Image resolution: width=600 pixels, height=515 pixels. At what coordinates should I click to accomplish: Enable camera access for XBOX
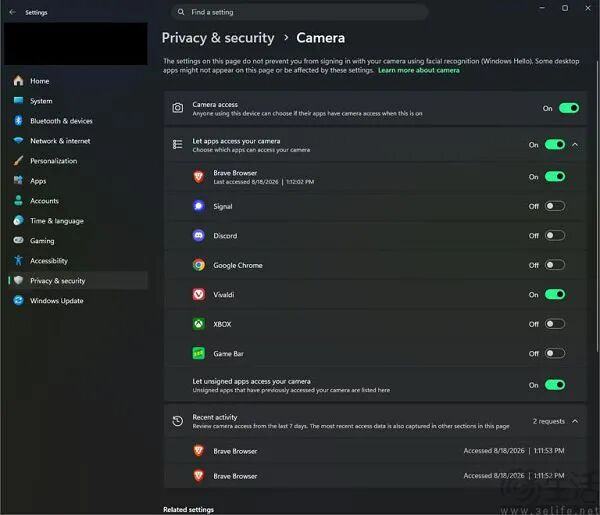pyautogui.click(x=555, y=324)
